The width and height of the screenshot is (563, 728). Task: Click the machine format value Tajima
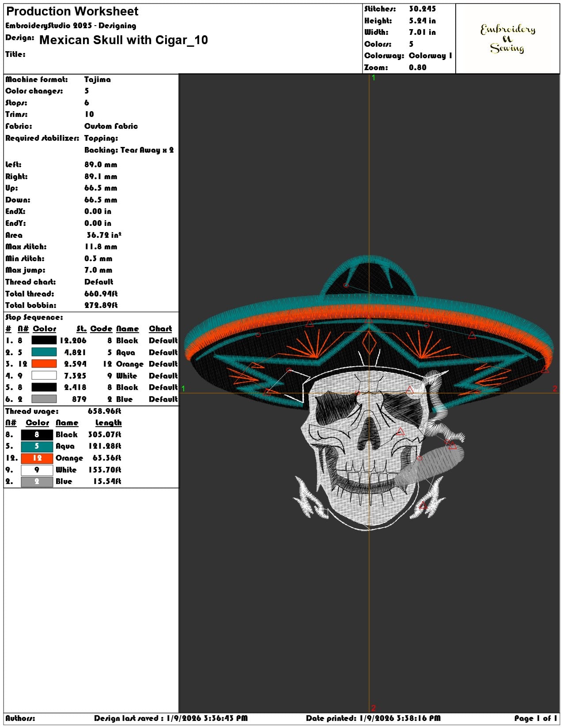pyautogui.click(x=98, y=79)
